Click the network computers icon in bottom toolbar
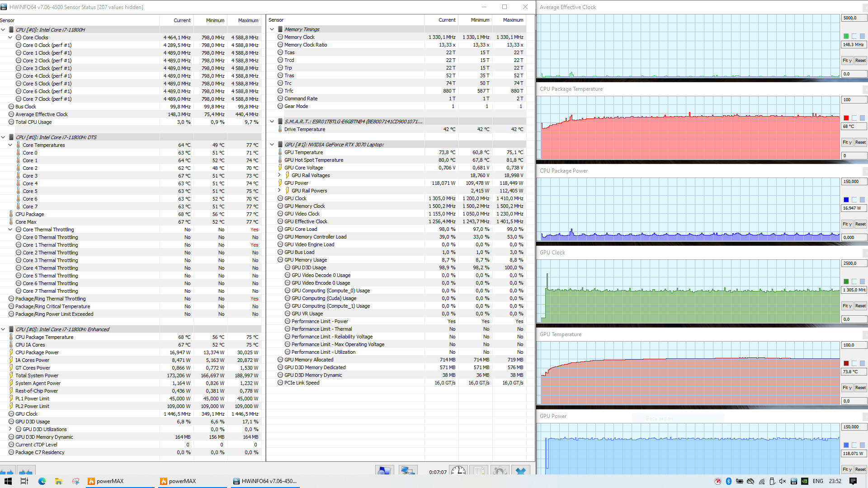 click(x=407, y=471)
